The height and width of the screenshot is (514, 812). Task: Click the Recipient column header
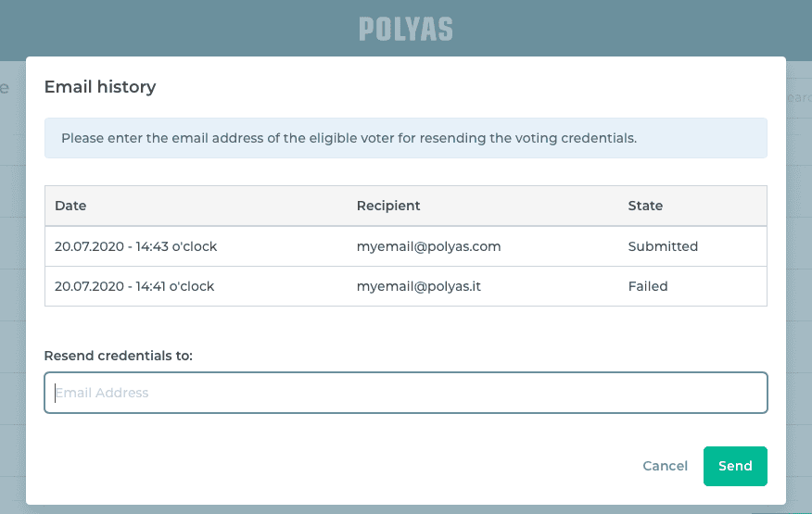click(x=388, y=206)
